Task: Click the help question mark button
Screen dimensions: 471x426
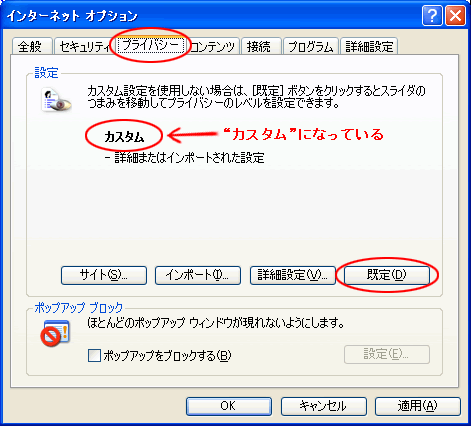Action: coord(432,16)
